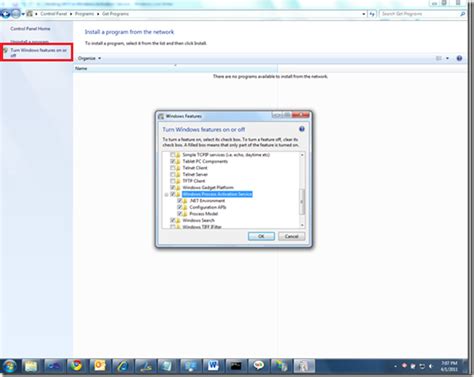Image resolution: width=474 pixels, height=377 pixels.
Task: Select the Windows Gadget Platform label
Action: pyautogui.click(x=208, y=188)
